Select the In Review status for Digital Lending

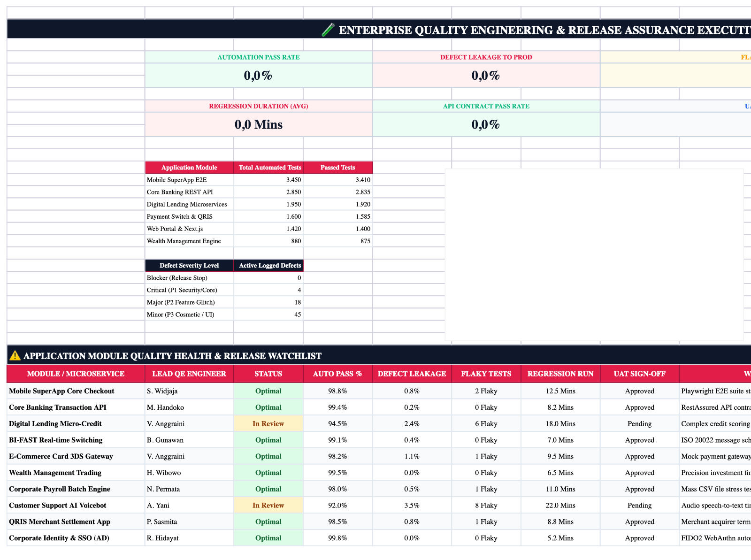tap(268, 424)
